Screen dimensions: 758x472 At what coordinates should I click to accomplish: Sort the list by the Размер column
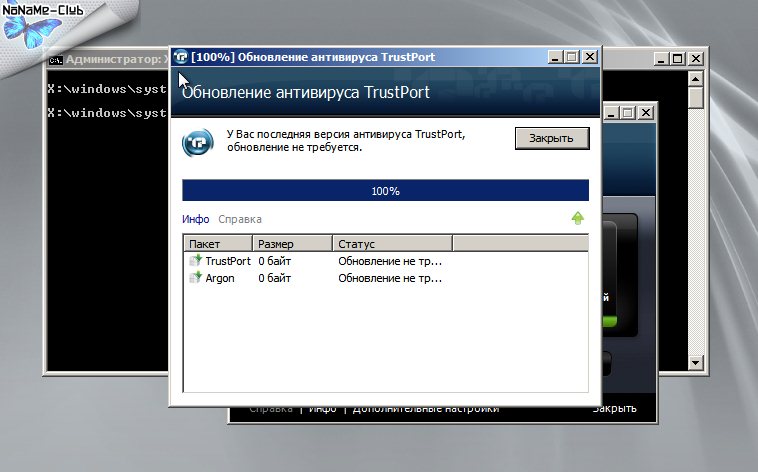pyautogui.click(x=291, y=243)
